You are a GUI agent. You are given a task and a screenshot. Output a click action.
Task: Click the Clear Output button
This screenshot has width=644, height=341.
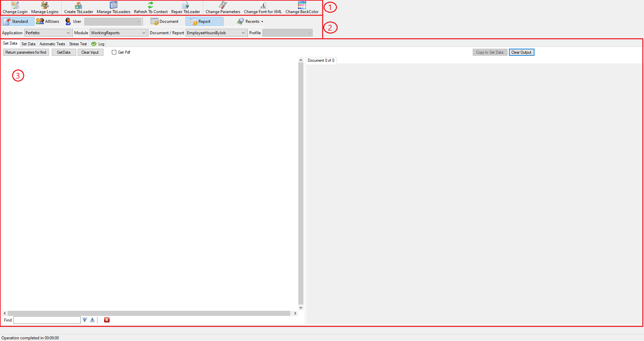[x=521, y=52]
